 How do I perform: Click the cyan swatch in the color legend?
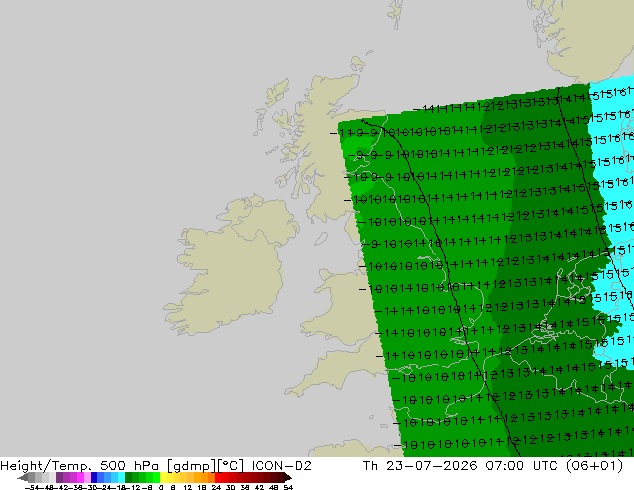coord(121,477)
